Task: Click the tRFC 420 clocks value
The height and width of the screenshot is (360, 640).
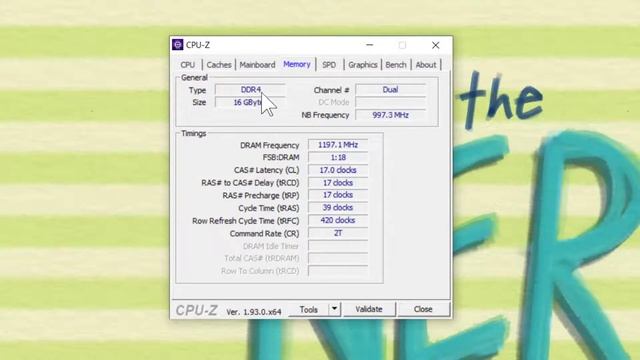Action: (338, 220)
